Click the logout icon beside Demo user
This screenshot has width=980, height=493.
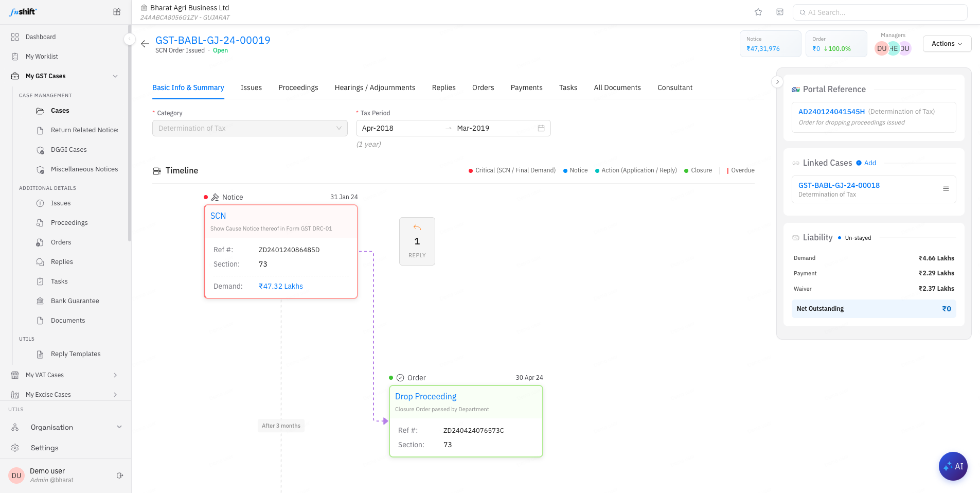click(120, 476)
